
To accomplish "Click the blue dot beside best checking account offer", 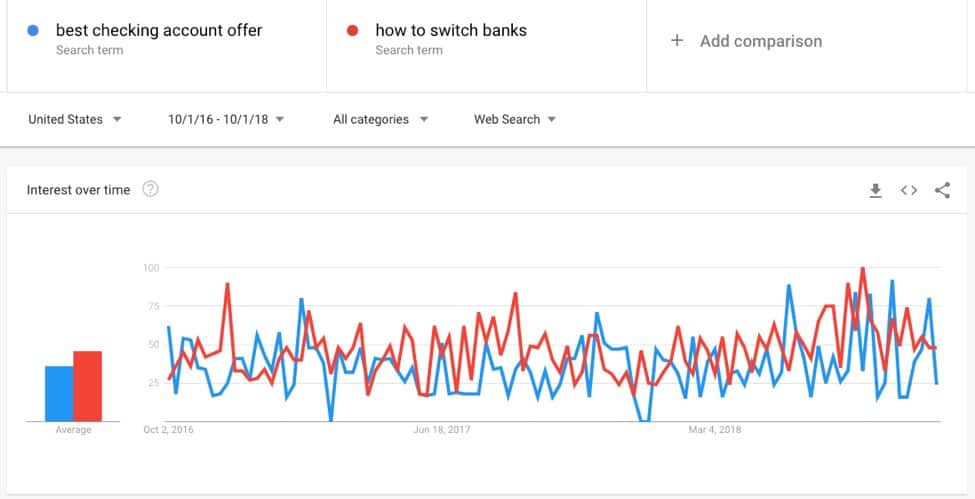I will tap(34, 30).
